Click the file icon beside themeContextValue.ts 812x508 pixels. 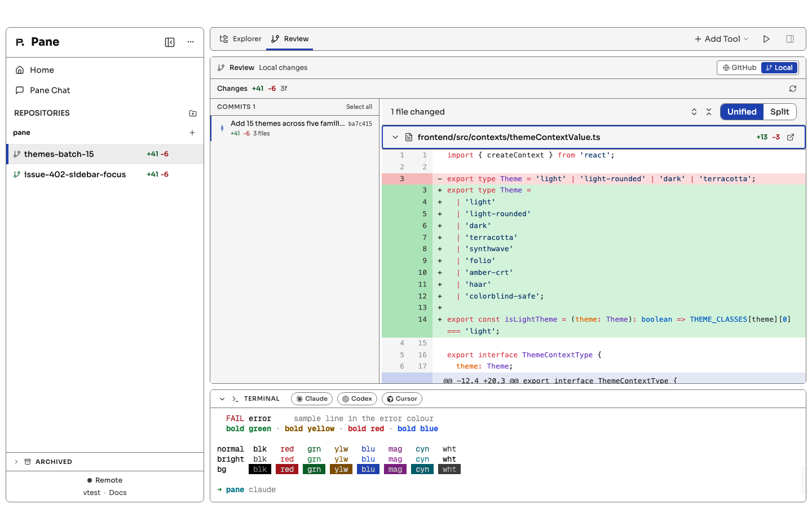(409, 137)
